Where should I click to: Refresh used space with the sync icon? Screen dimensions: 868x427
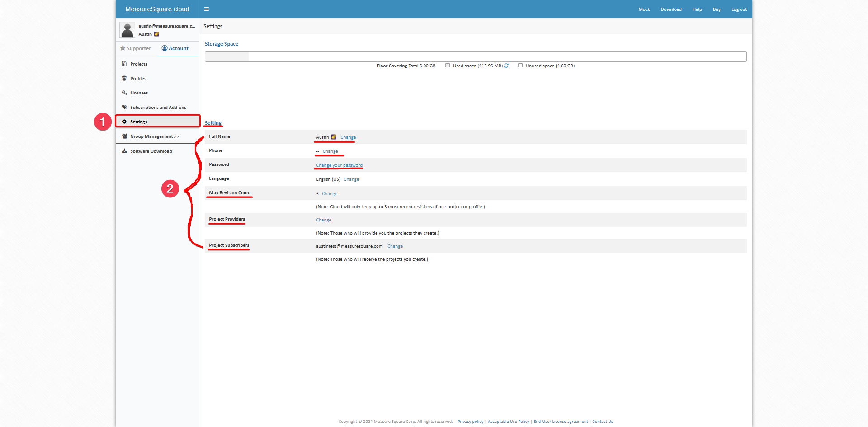coord(506,66)
